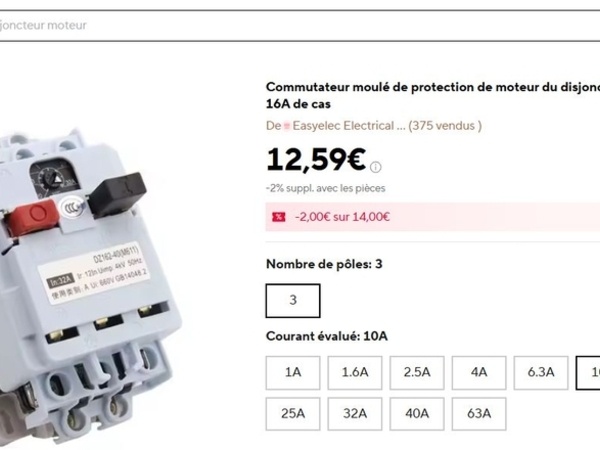This screenshot has width=600, height=450.
Task: Click the -2,00€ sur 14,00€ promo banner
Action: tap(342, 216)
